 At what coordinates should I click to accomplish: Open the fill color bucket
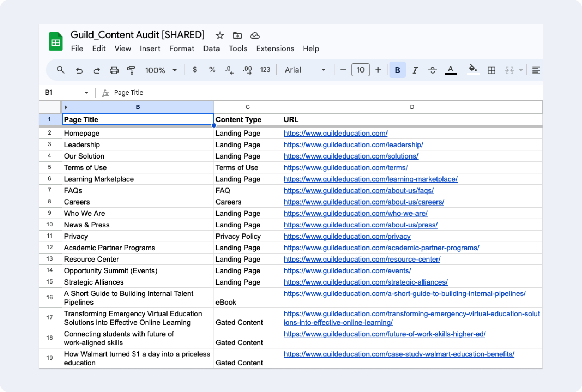click(x=473, y=69)
